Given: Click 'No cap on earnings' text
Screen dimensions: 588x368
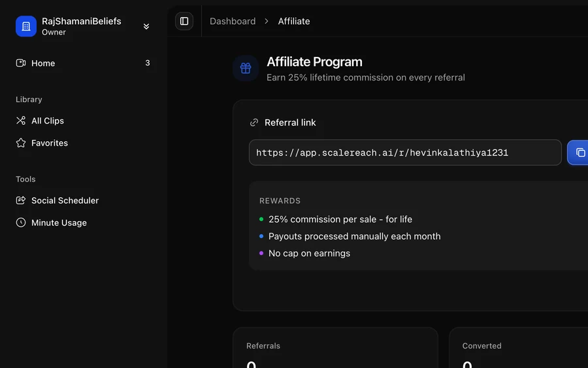Looking at the screenshot, I should [310, 253].
